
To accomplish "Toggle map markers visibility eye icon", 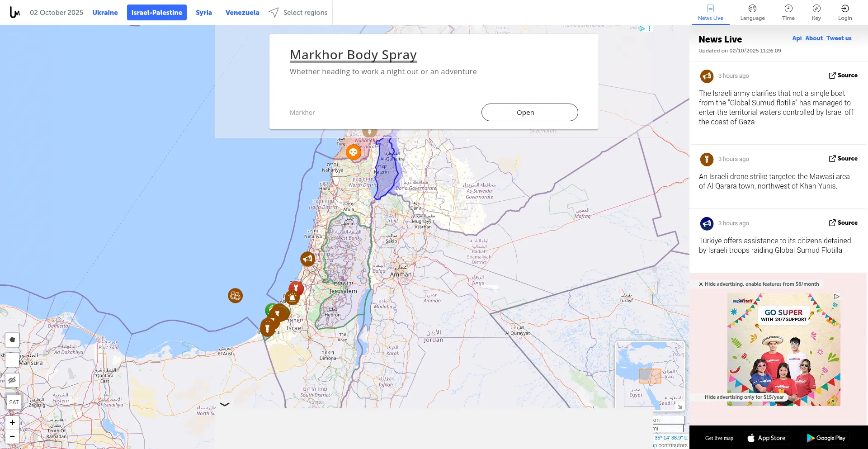I will click(x=12, y=380).
